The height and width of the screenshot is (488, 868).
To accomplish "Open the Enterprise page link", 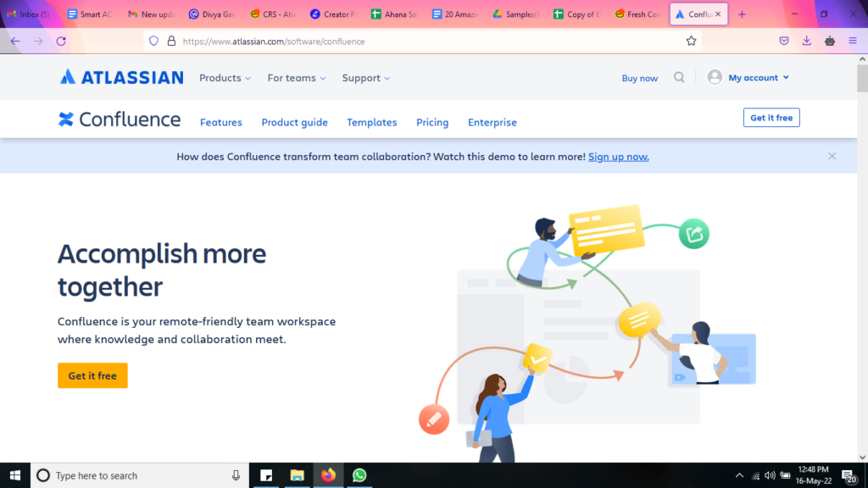I will click(x=492, y=122).
